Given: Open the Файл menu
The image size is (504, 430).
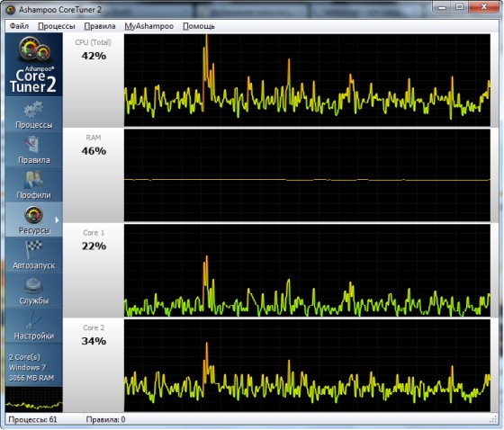Looking at the screenshot, I should click(19, 26).
